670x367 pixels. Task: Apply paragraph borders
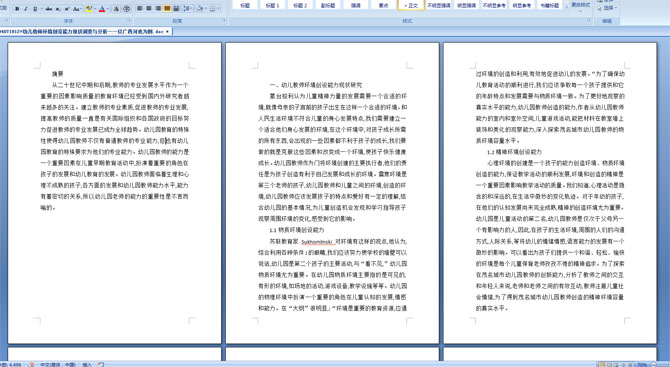click(x=212, y=8)
